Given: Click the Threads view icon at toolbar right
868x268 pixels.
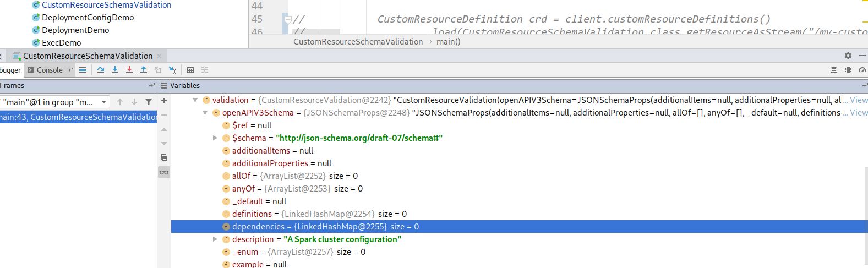Looking at the screenshot, I should coord(848,70).
